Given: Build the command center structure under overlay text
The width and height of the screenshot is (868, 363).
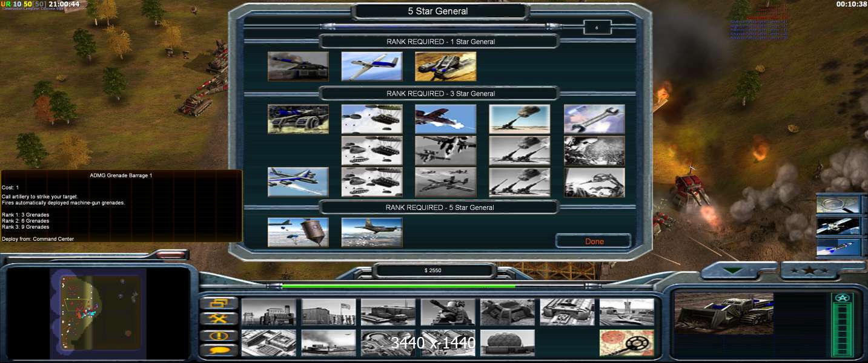Looking at the screenshot, I should (448, 342).
